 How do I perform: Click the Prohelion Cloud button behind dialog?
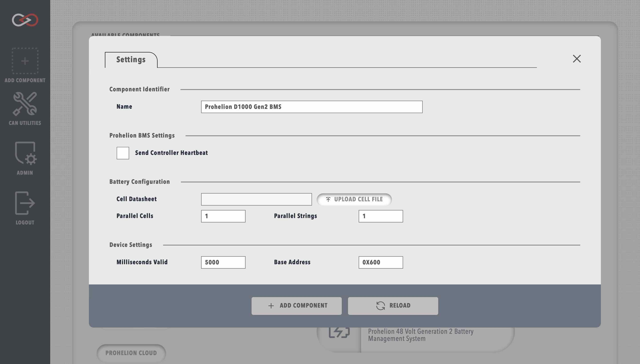click(x=131, y=353)
